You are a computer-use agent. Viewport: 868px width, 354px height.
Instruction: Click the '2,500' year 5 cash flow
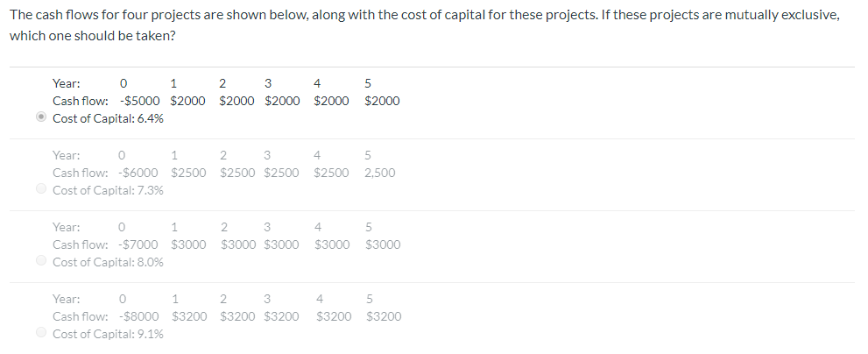pos(380,173)
